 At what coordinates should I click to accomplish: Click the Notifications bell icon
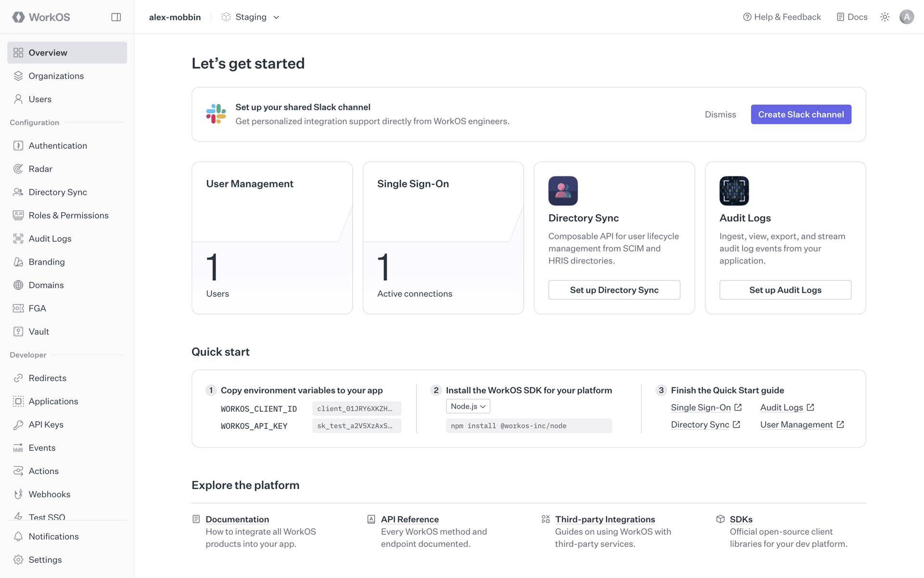[x=18, y=536]
